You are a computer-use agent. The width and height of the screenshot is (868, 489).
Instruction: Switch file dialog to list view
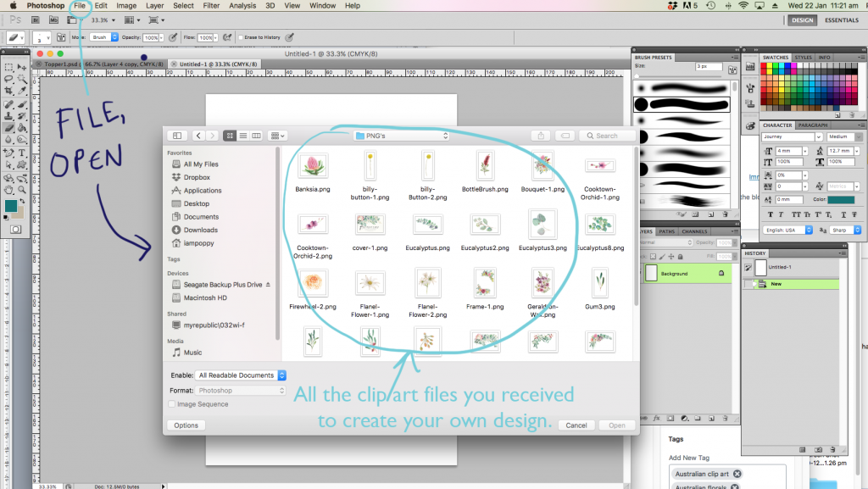coord(243,136)
